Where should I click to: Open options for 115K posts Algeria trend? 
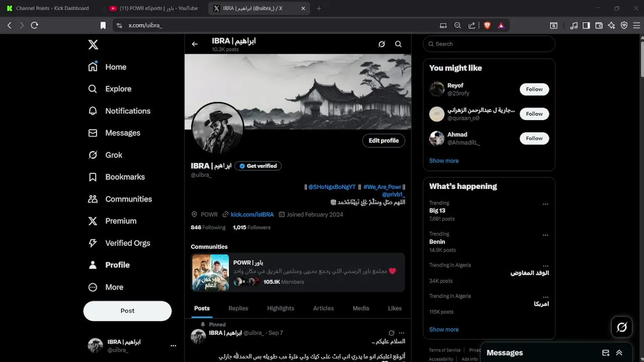tap(545, 297)
